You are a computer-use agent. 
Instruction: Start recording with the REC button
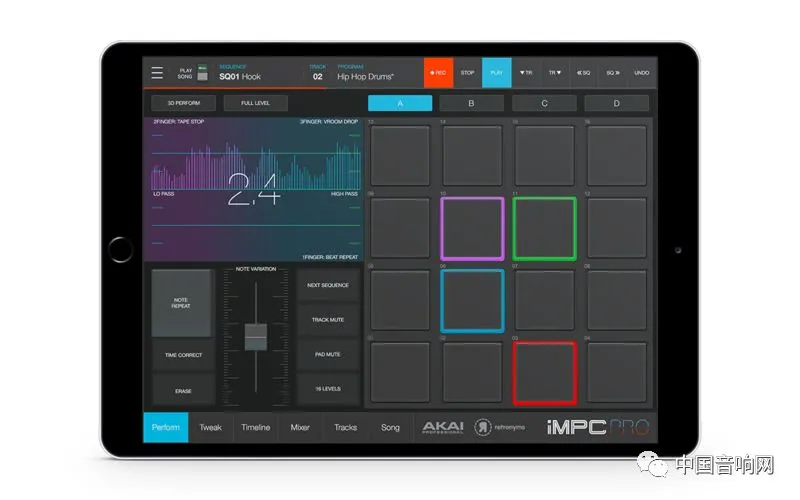point(438,72)
